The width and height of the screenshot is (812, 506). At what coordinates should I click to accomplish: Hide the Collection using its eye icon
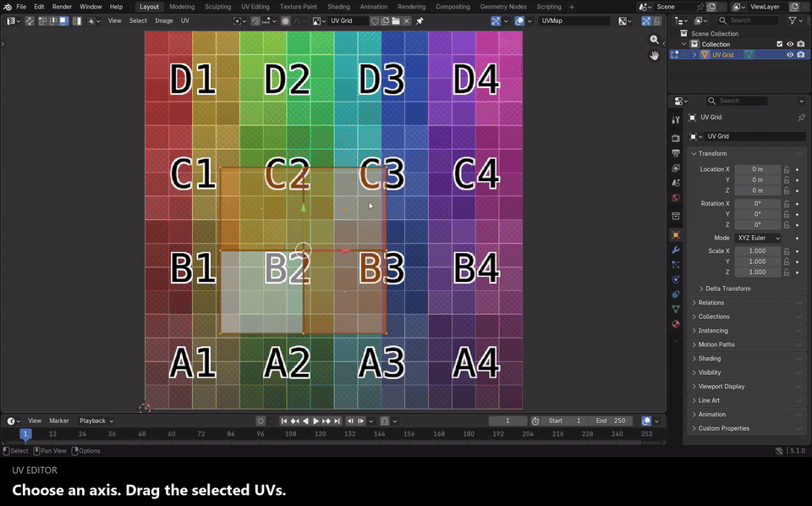(790, 44)
